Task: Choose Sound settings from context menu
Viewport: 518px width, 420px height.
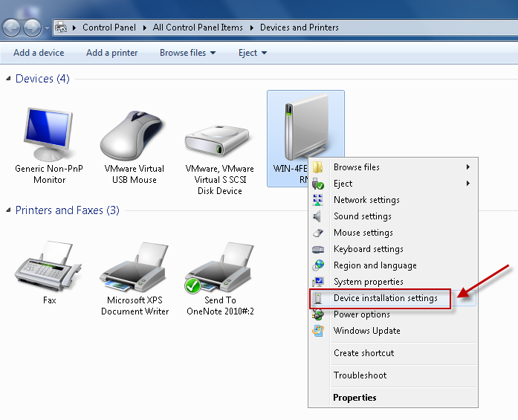Action: click(393, 216)
